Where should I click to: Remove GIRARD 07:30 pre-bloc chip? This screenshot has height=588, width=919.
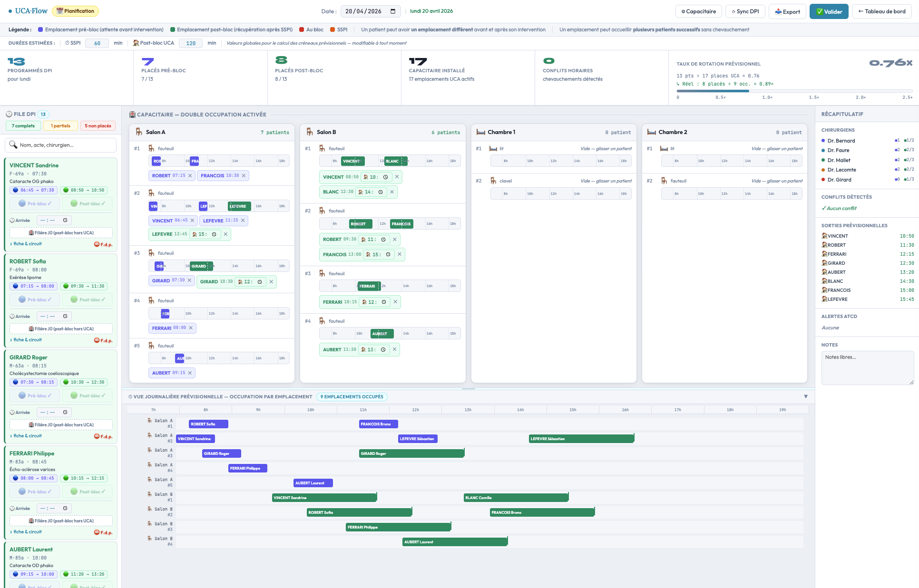(189, 280)
